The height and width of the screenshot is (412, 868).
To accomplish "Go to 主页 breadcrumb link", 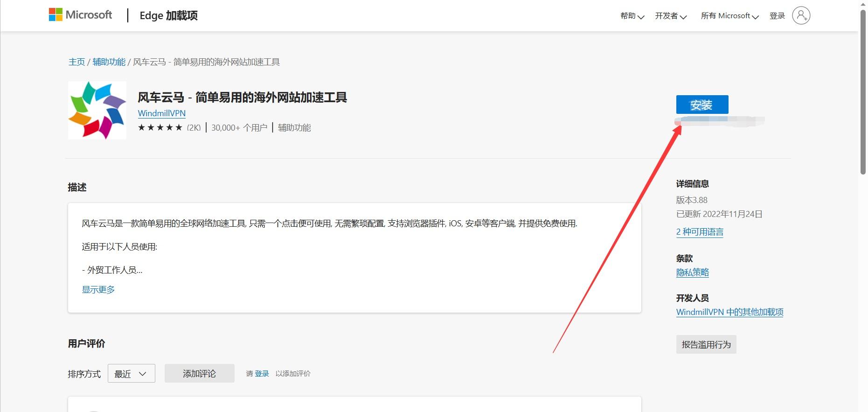I will point(76,62).
